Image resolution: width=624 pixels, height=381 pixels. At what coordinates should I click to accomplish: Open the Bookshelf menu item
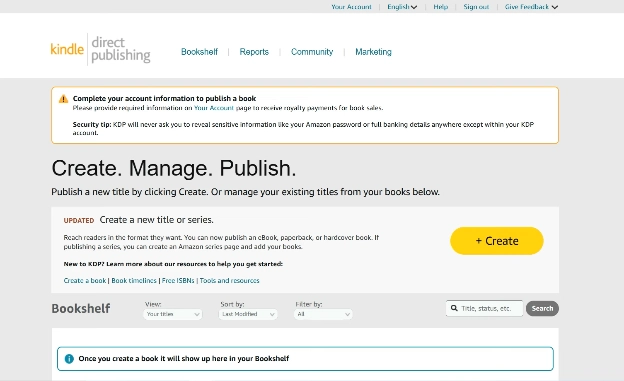[x=199, y=52]
